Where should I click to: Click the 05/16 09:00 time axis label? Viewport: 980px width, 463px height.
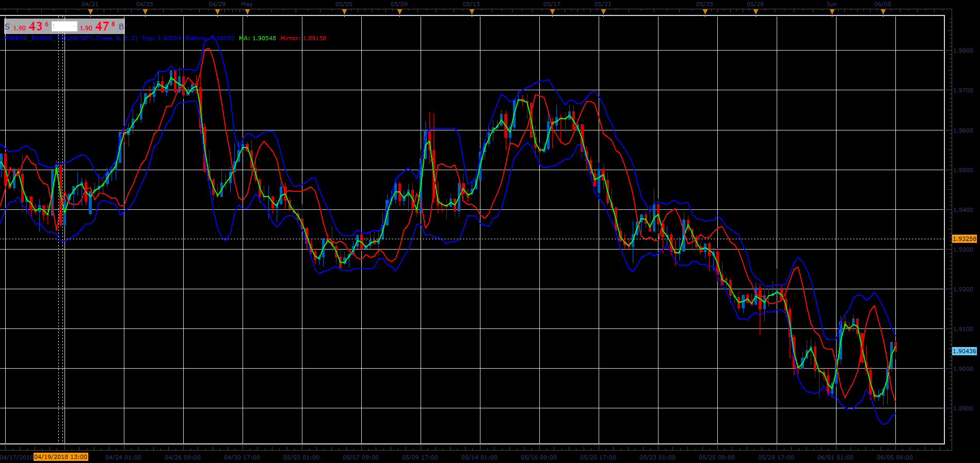pyautogui.click(x=539, y=457)
